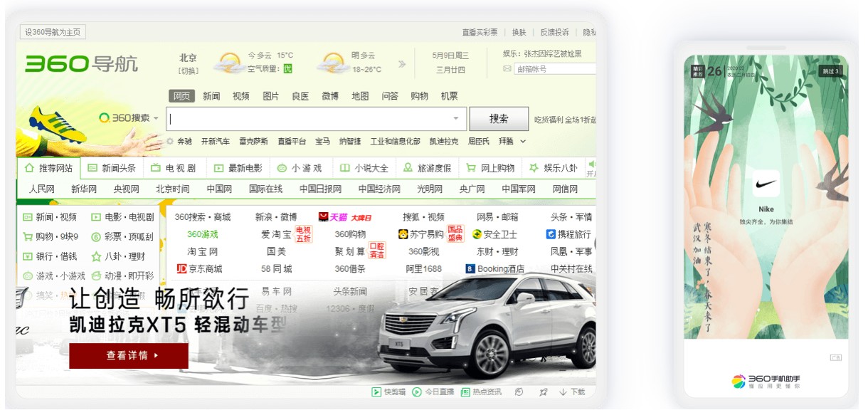Open 今日直播 in the status bar
This screenshot has height=420, width=868.
(x=433, y=392)
